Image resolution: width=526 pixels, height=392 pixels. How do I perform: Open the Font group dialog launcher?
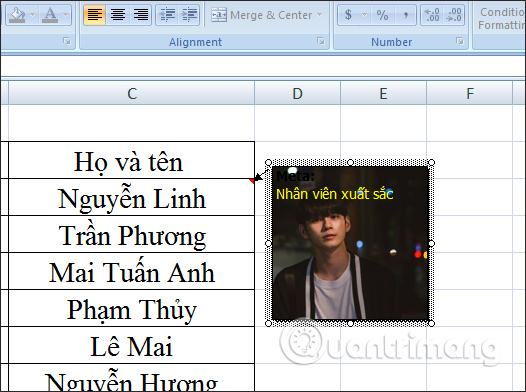coord(67,41)
